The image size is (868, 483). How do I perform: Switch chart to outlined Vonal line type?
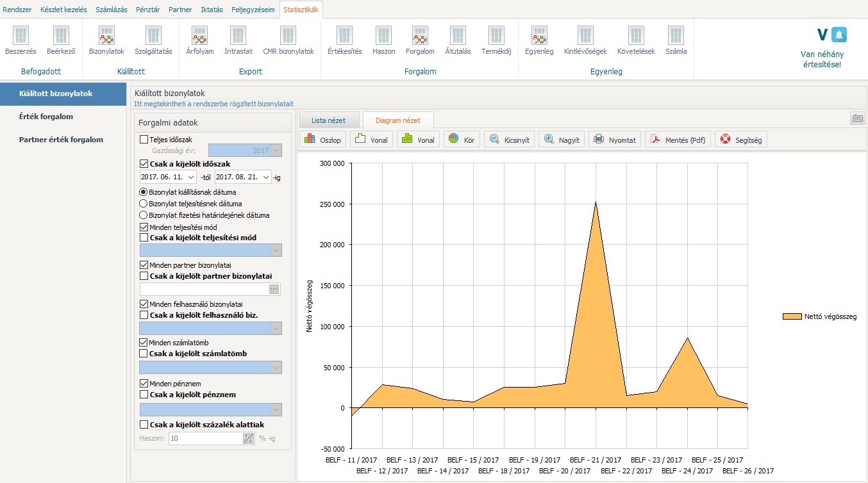coord(371,139)
